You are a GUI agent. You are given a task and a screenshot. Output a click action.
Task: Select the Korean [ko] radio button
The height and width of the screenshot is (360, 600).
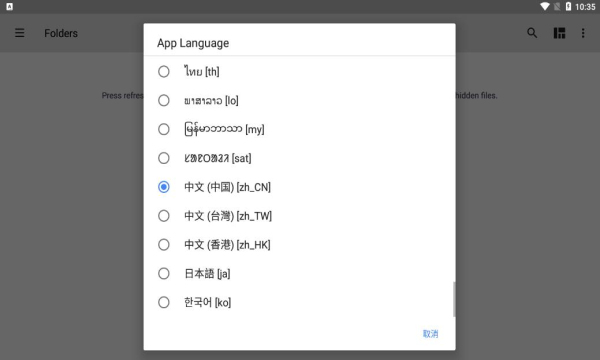(164, 302)
